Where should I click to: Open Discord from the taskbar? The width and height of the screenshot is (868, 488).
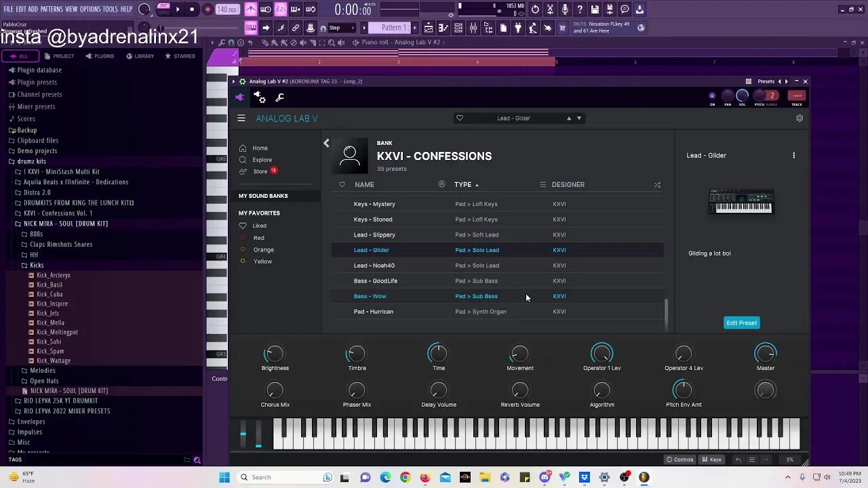pos(545,477)
